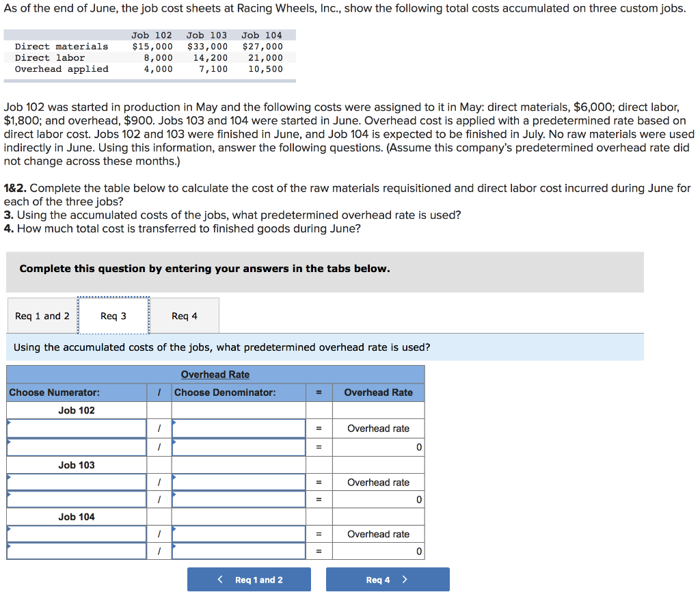Open Job 104 second numerator dropdown cell
The image size is (700, 605).
pos(77,552)
